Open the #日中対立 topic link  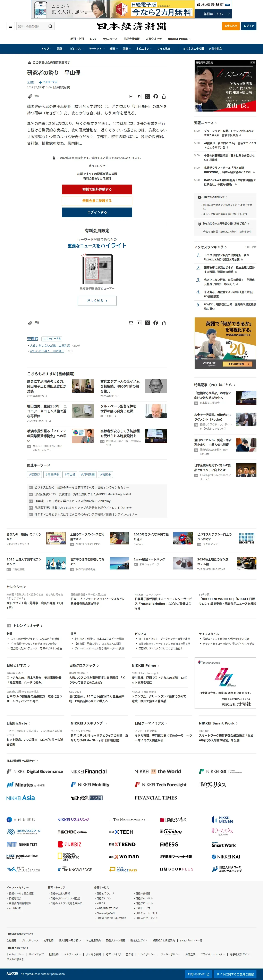click(x=215, y=49)
